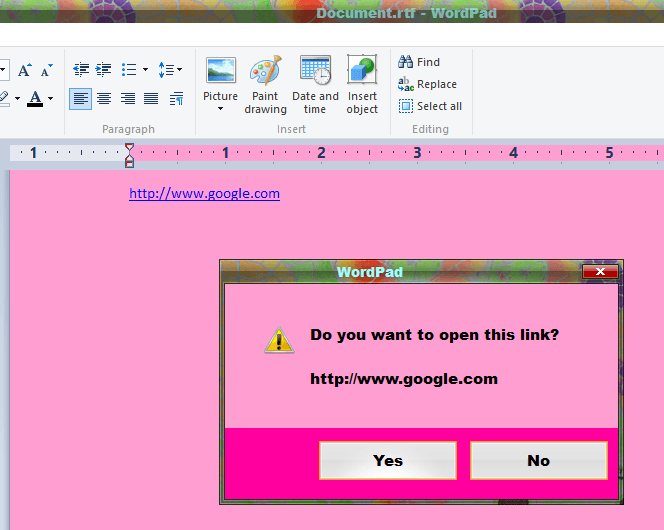The height and width of the screenshot is (530, 664).
Task: Open paragraph settings dialog icon
Action: pyautogui.click(x=176, y=99)
